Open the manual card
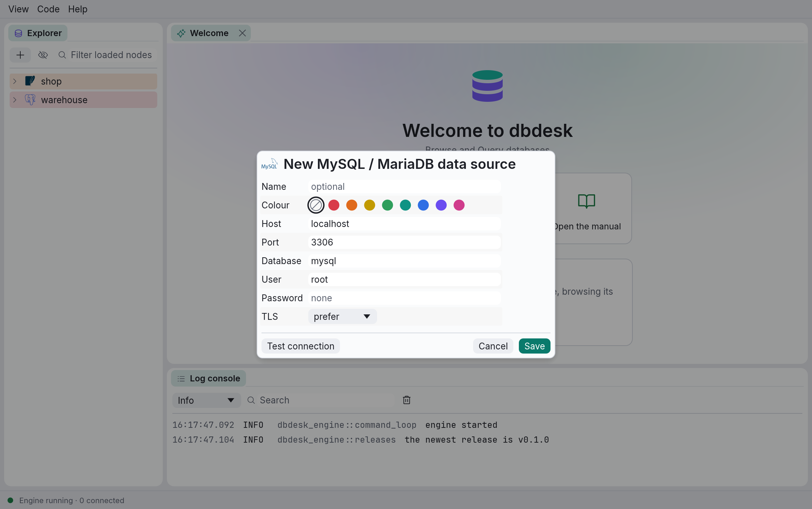The height and width of the screenshot is (509, 812). pyautogui.click(x=593, y=208)
